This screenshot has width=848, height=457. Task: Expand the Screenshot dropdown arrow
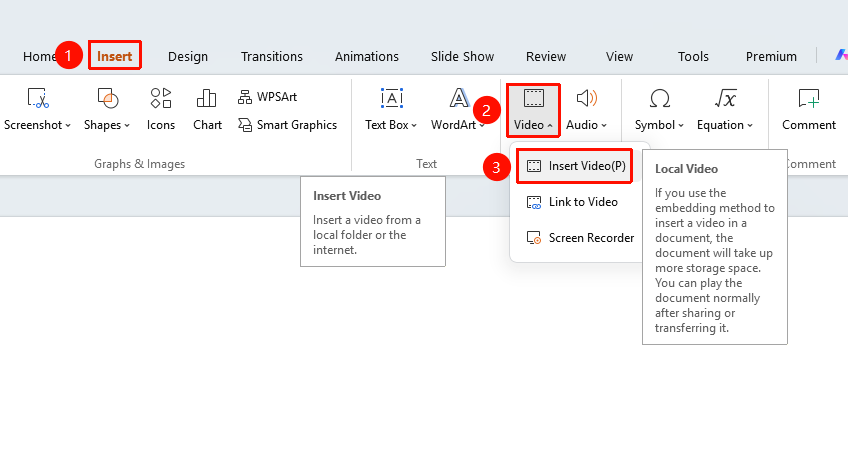click(x=68, y=125)
